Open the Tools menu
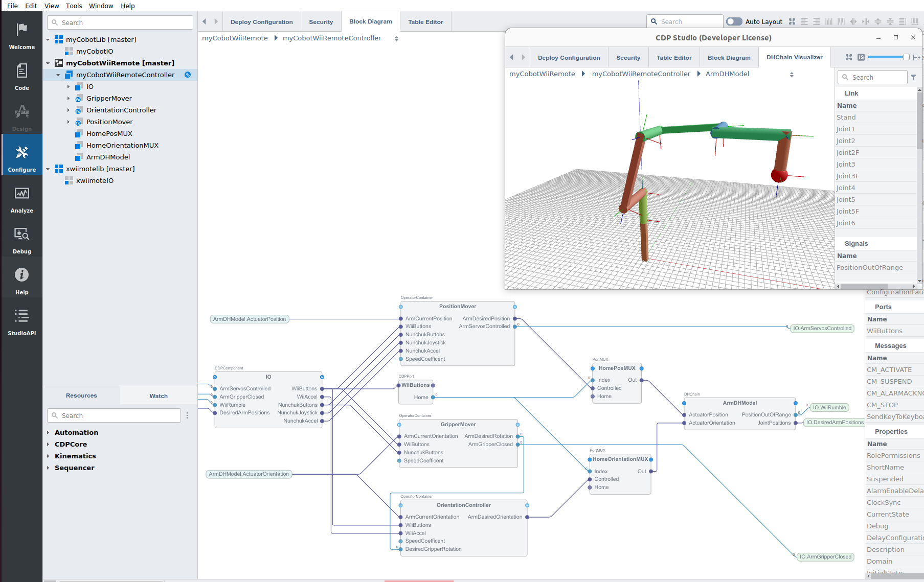The height and width of the screenshot is (582, 924). pos(74,6)
